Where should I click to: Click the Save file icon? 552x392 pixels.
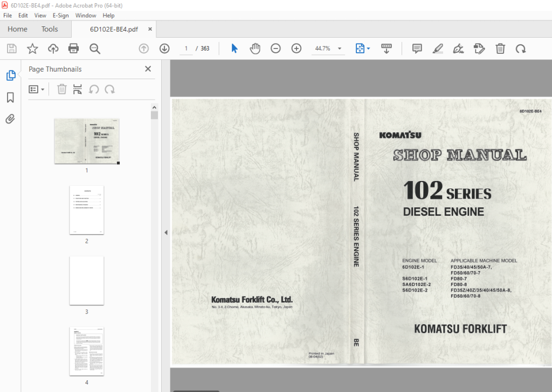click(x=12, y=48)
